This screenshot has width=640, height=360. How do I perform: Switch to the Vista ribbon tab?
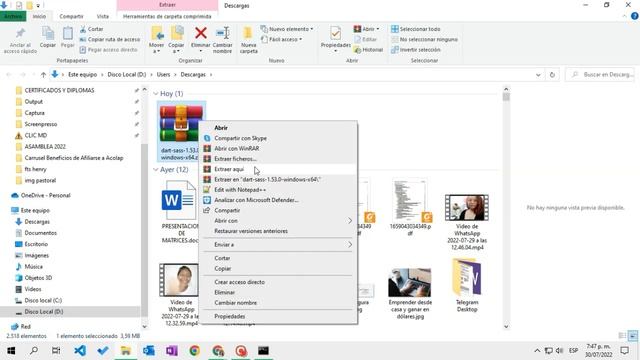point(103,16)
